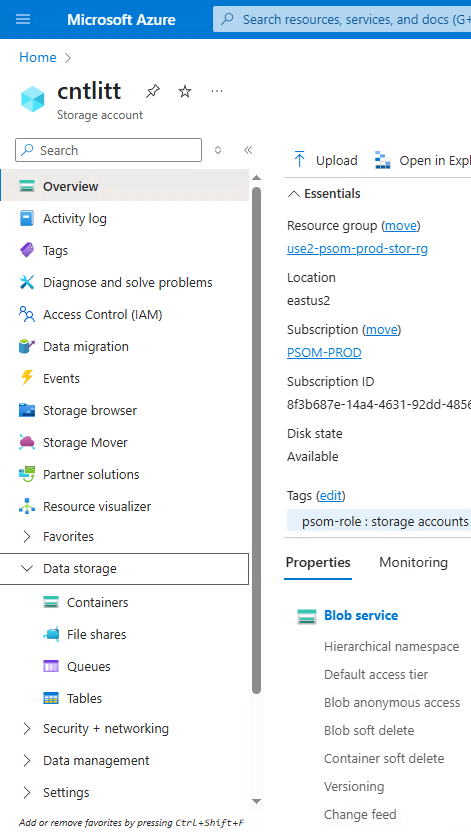Click the Storage Mover icon

click(27, 442)
